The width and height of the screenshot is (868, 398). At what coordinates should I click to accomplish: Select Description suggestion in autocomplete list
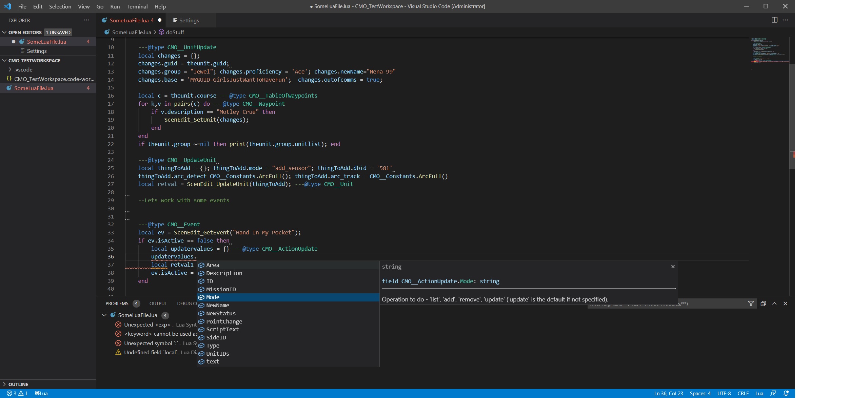coord(288,273)
